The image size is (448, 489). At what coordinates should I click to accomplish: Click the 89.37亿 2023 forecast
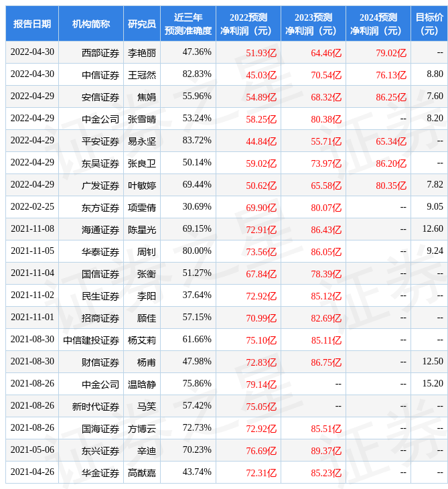point(326,451)
